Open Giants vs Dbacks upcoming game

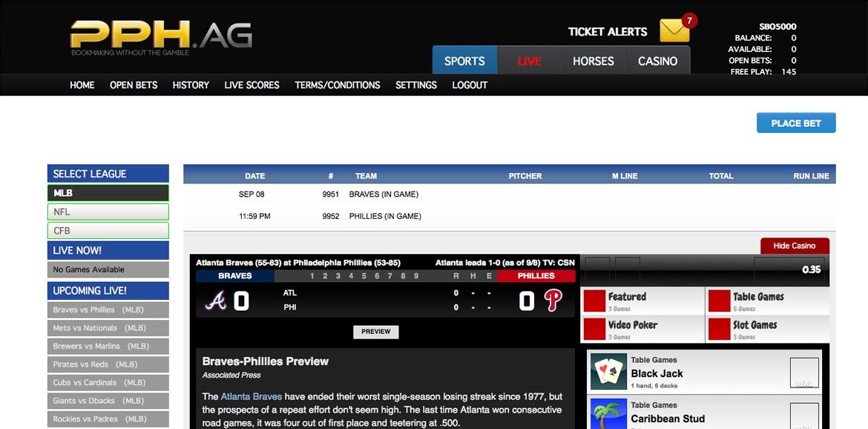(x=108, y=401)
